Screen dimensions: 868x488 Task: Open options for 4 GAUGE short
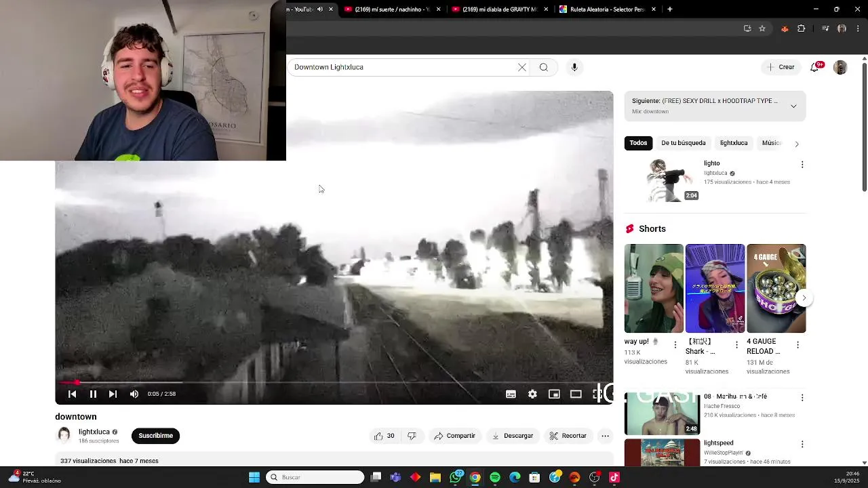(x=797, y=345)
